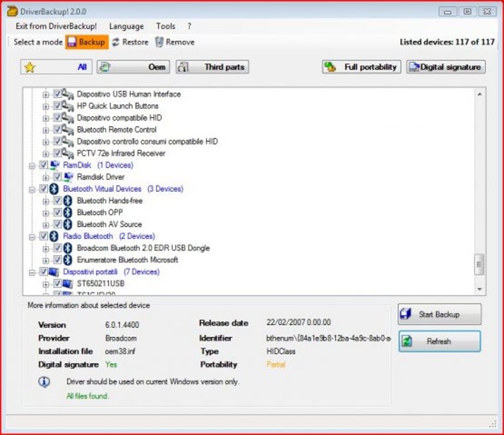Click installation file oem38.inf value
This screenshot has height=435, width=504.
pos(120,351)
